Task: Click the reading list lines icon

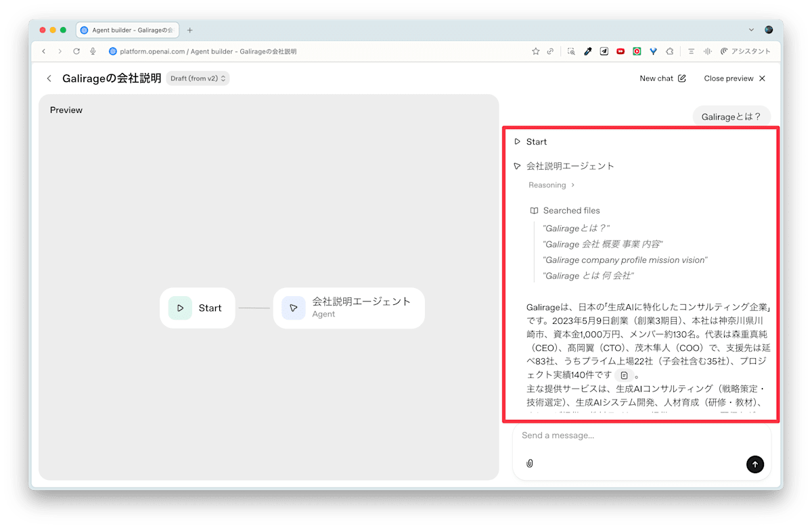Action: point(691,51)
